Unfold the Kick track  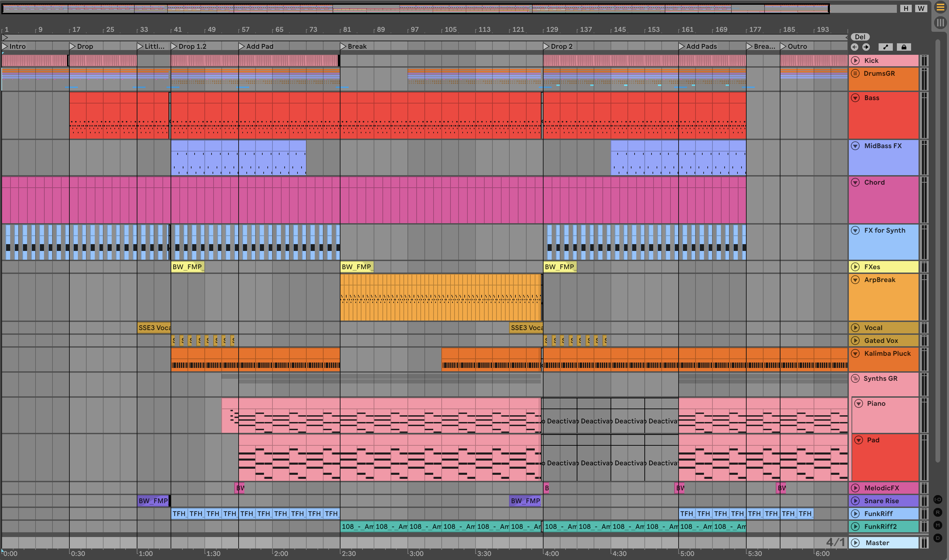[855, 61]
